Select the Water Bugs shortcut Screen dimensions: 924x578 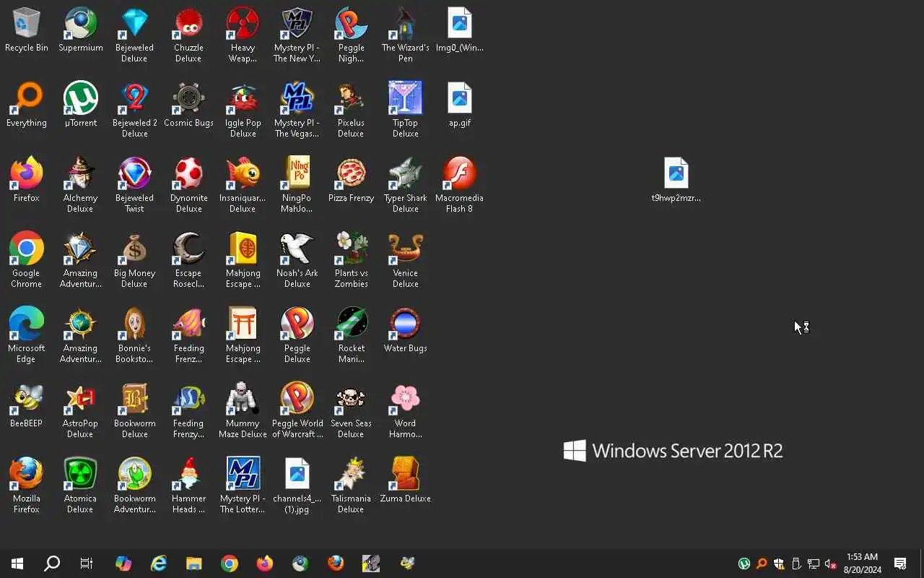405,331
